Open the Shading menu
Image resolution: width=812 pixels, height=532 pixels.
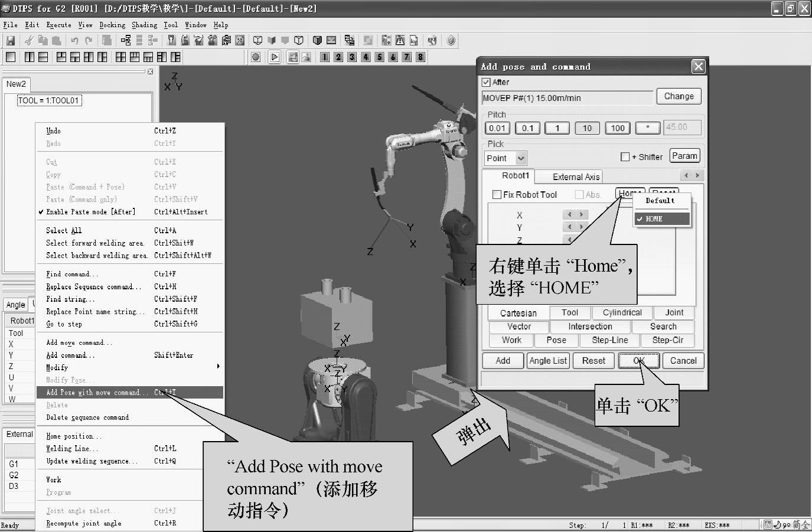(144, 25)
